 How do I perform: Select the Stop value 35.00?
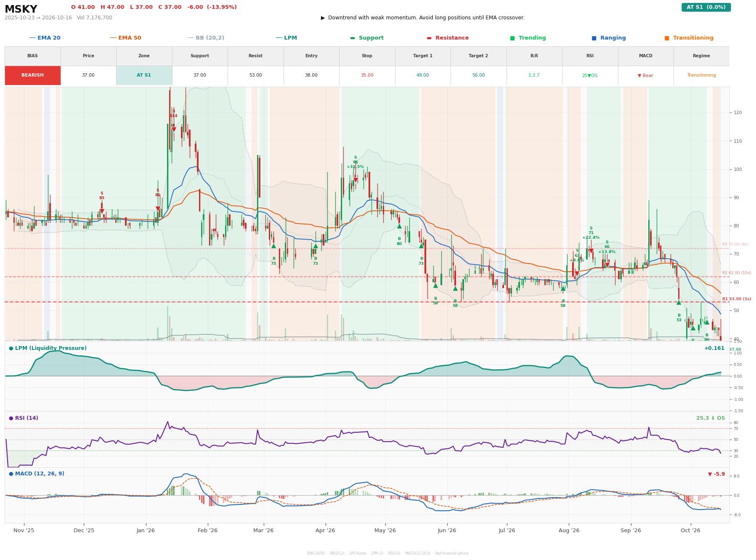click(x=367, y=75)
